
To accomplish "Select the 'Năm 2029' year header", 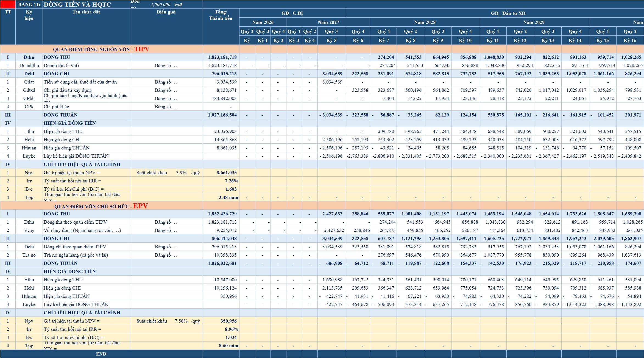I will (534, 22).
